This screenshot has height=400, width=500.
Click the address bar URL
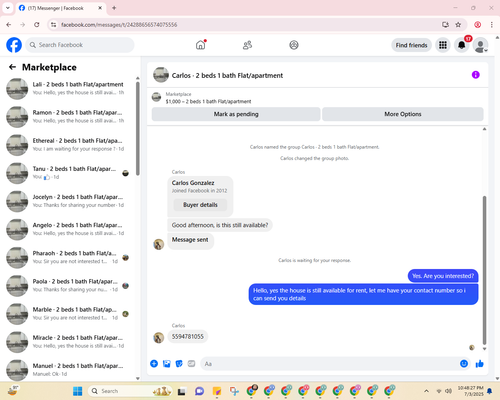(119, 25)
